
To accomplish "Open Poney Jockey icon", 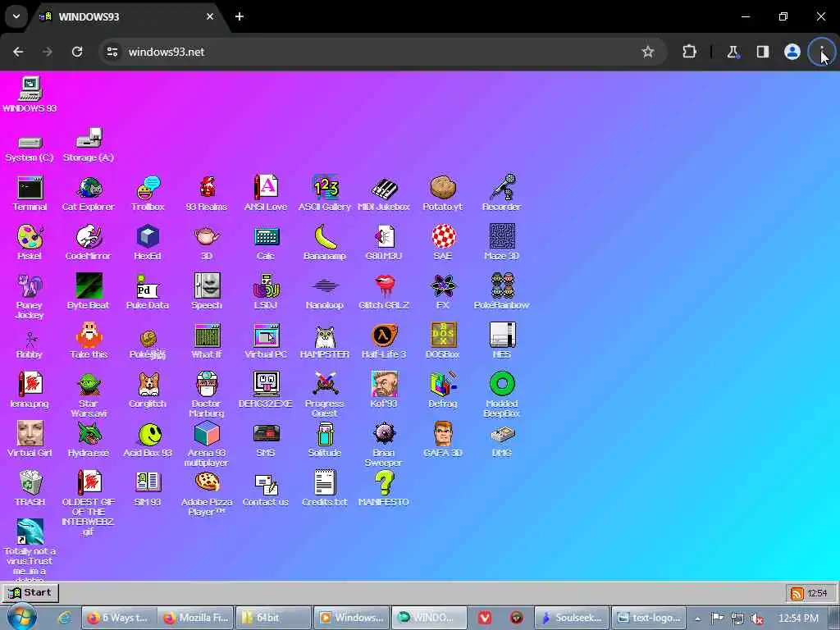I will (30, 286).
